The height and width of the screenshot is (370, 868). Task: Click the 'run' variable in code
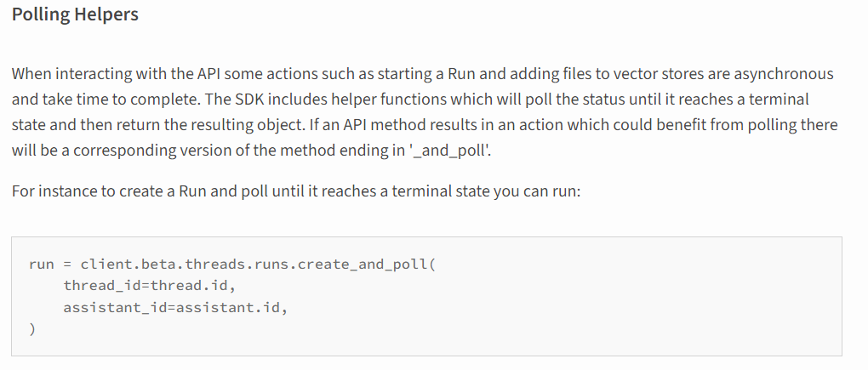(42, 265)
